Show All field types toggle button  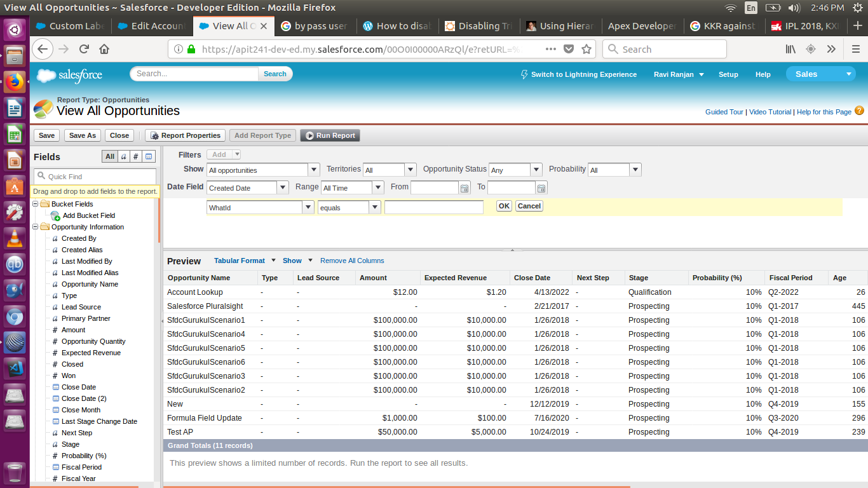coord(110,156)
